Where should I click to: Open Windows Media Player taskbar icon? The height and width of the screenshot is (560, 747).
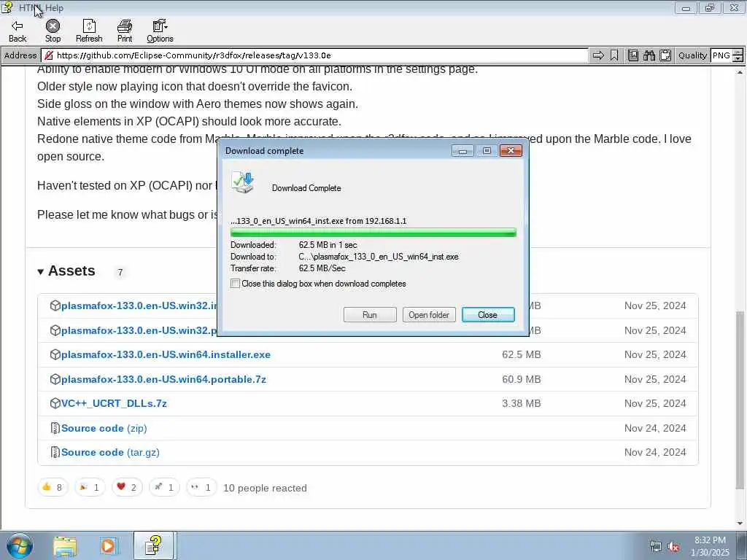[109, 546]
